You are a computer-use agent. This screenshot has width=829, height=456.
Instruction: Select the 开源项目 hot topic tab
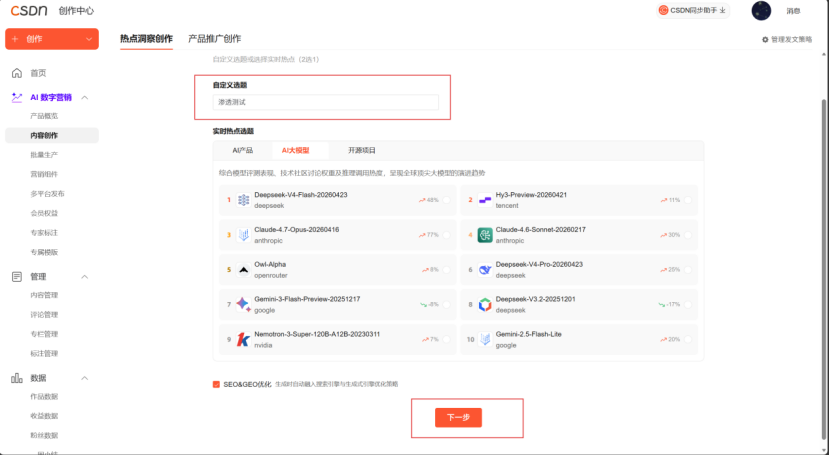pyautogui.click(x=362, y=150)
